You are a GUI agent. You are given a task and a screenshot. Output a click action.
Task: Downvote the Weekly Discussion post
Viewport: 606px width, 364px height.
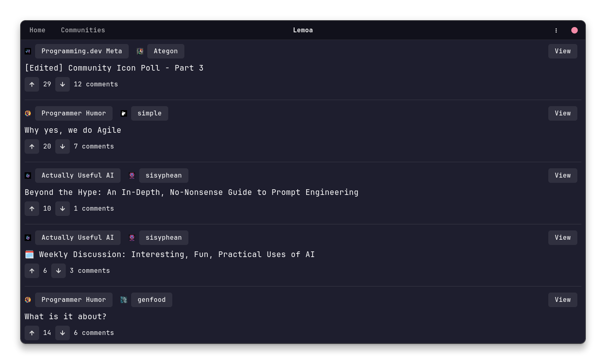tap(59, 271)
